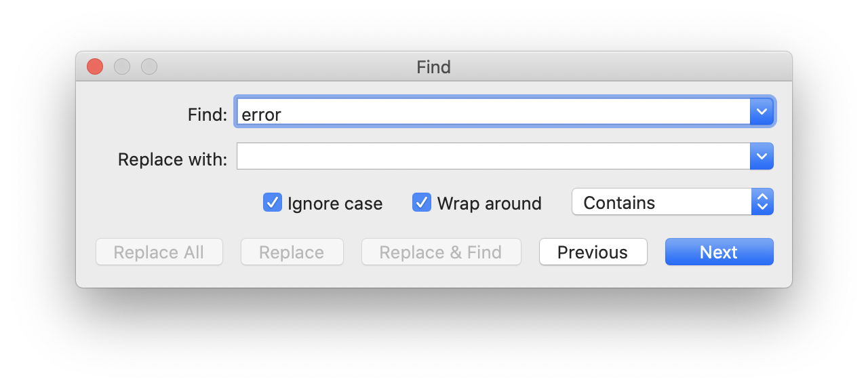Viewport: 868px width, 388px height.
Task: Open the Contains match mode popup
Action: (661, 202)
